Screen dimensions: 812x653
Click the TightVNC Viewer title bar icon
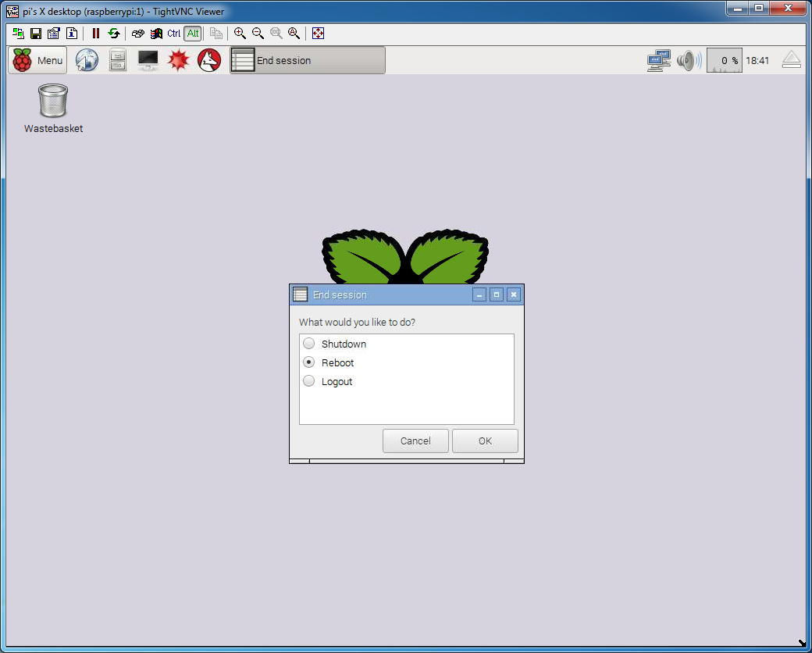coord(12,11)
